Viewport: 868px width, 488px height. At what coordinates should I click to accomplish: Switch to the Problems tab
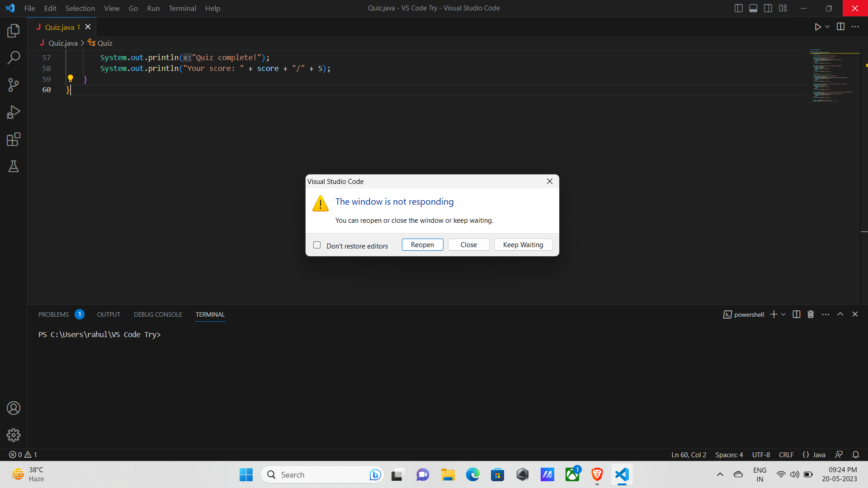tap(53, 314)
